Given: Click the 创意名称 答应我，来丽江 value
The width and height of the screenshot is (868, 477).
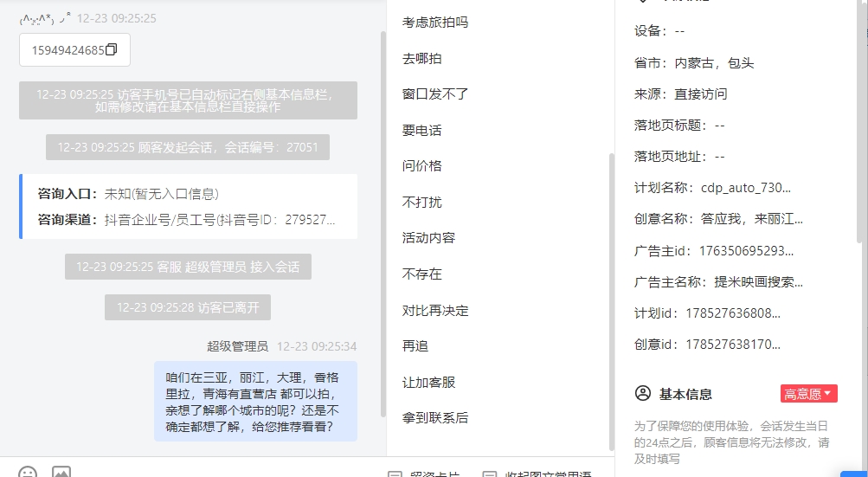Looking at the screenshot, I should (752, 219).
